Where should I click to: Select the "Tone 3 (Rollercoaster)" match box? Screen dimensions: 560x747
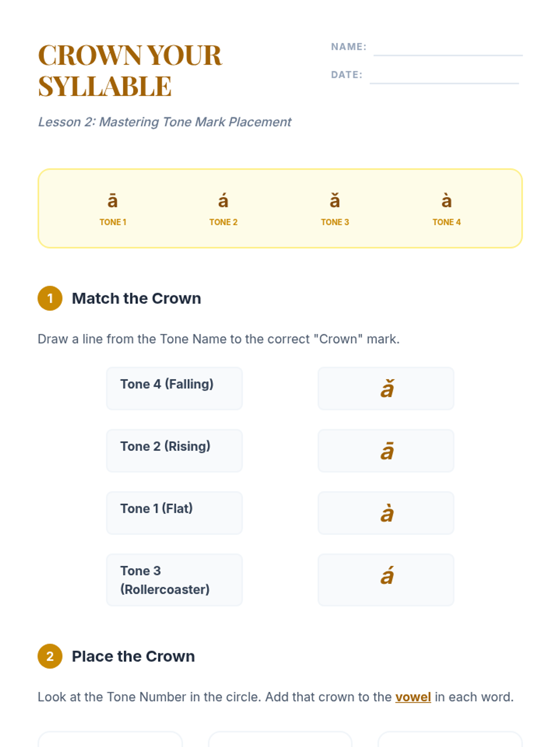point(174,580)
